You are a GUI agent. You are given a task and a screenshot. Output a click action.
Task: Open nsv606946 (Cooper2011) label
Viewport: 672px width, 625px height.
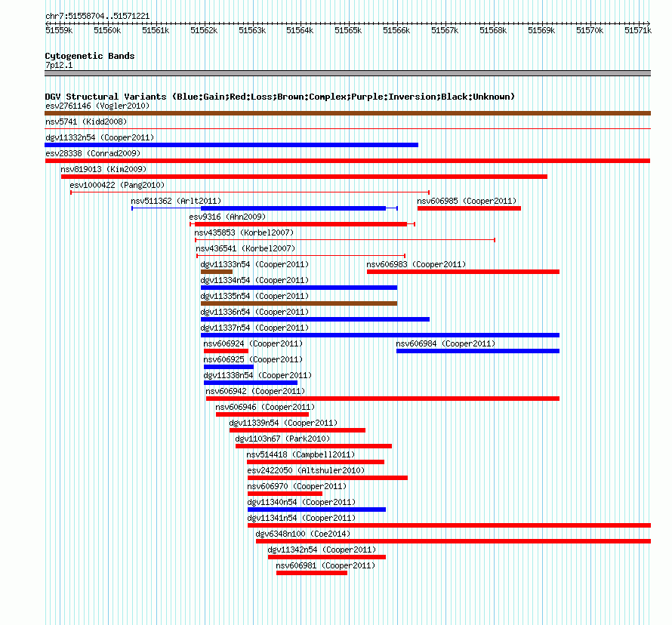click(265, 407)
